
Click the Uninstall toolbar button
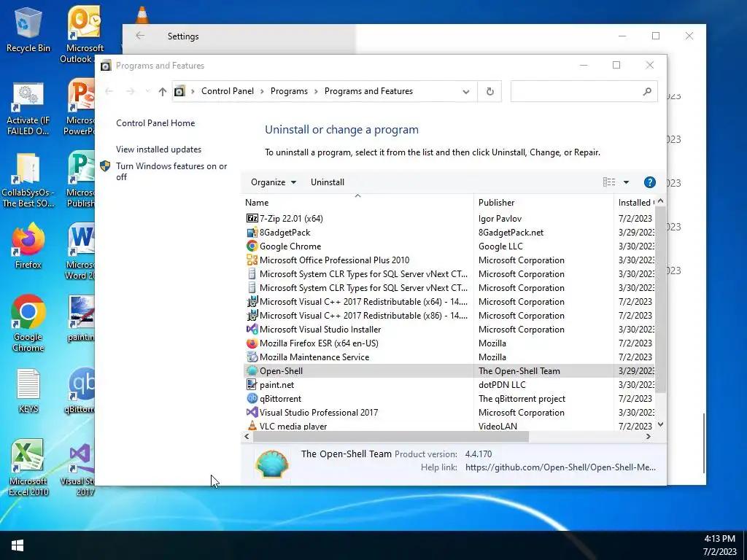(328, 182)
